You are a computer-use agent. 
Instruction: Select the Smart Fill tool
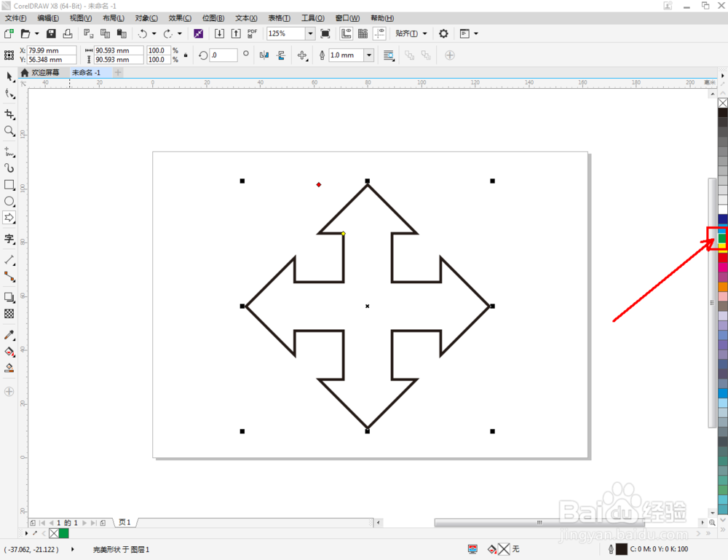9,368
